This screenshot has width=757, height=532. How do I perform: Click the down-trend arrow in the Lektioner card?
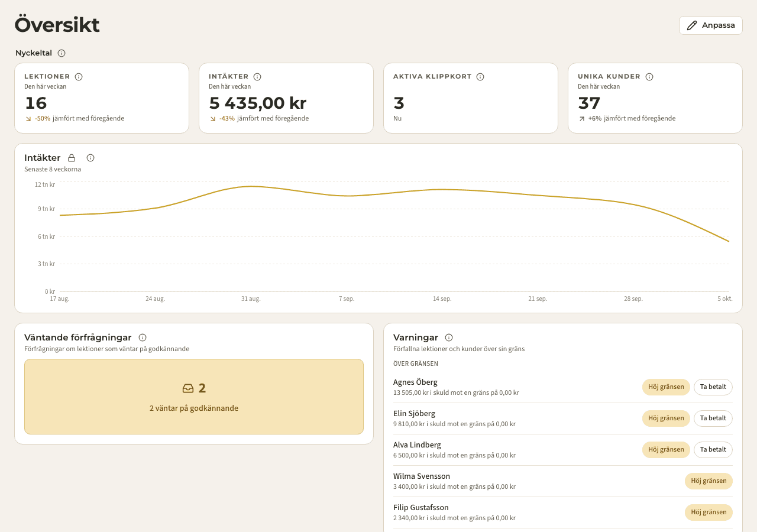click(28, 119)
